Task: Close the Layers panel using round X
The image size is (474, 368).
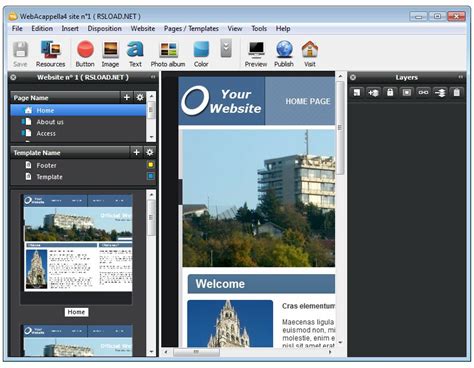Action: click(x=353, y=77)
